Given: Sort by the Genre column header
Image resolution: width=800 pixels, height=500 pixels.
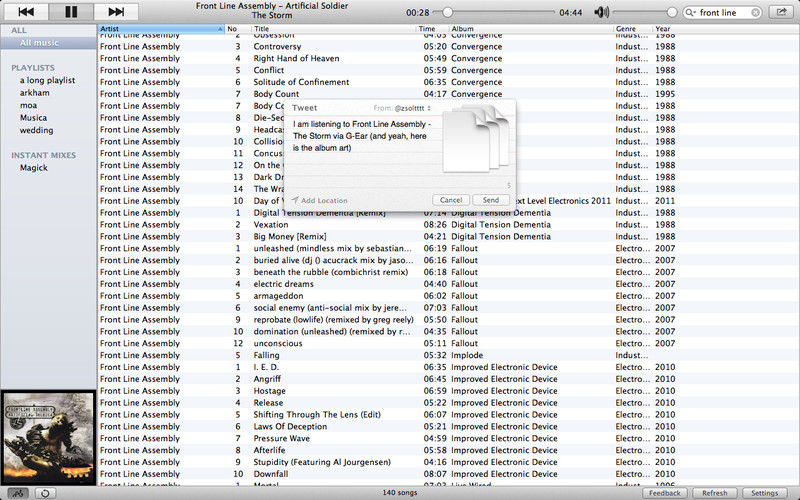Looking at the screenshot, I should [x=633, y=29].
